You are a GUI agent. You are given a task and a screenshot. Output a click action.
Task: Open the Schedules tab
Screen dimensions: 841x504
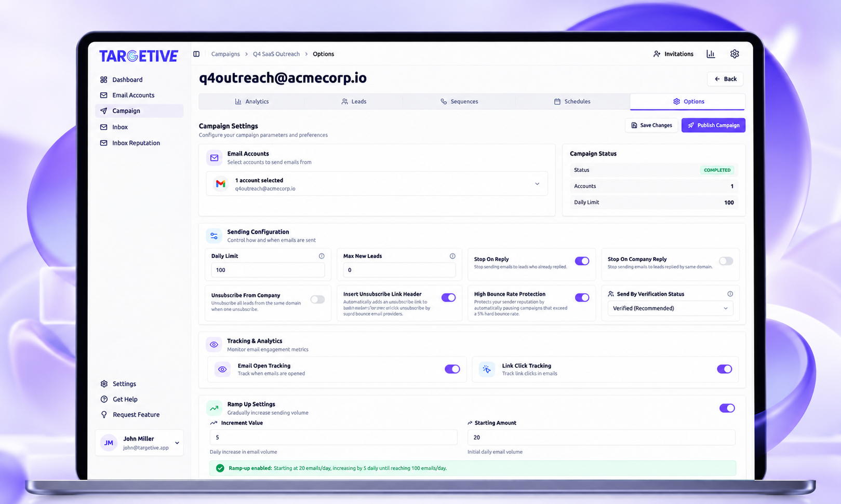click(x=572, y=102)
